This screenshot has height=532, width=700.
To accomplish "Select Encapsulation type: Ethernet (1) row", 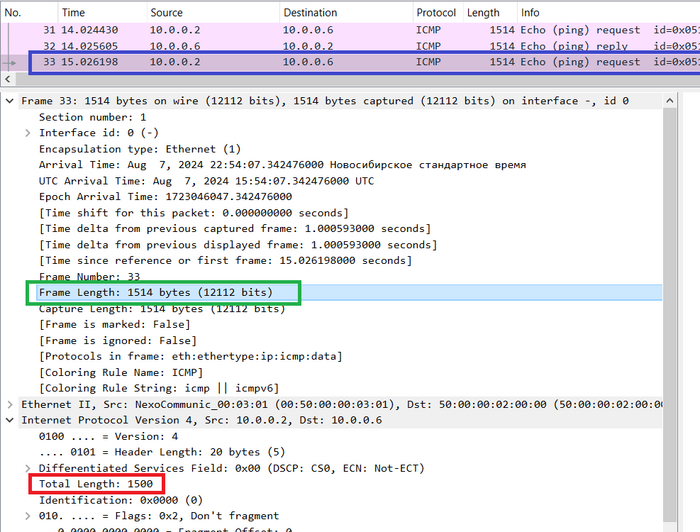I will click(x=140, y=149).
